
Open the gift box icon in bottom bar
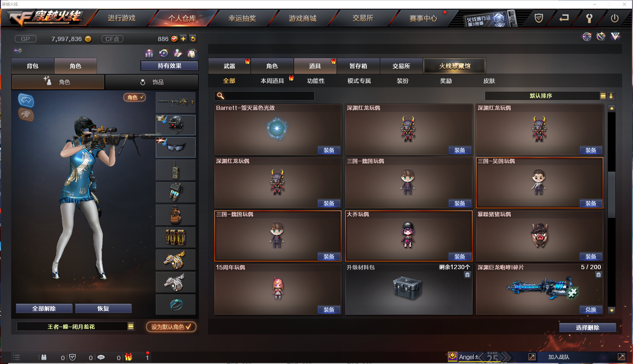pos(129,357)
